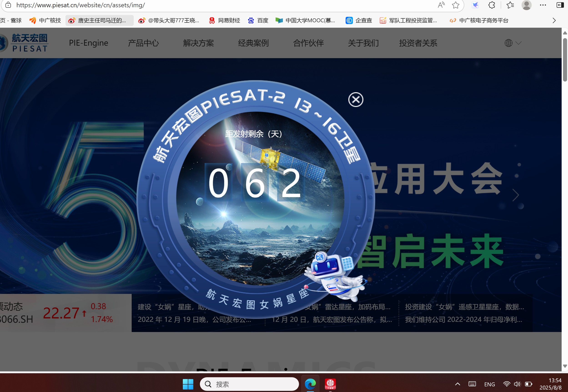Viewport: 568px width, 392px height.
Task: Click the 22.27 stock price value
Action: 61,313
